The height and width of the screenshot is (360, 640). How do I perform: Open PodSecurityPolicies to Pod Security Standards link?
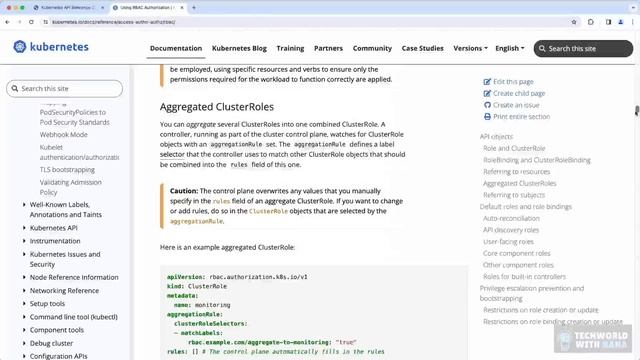75,117
